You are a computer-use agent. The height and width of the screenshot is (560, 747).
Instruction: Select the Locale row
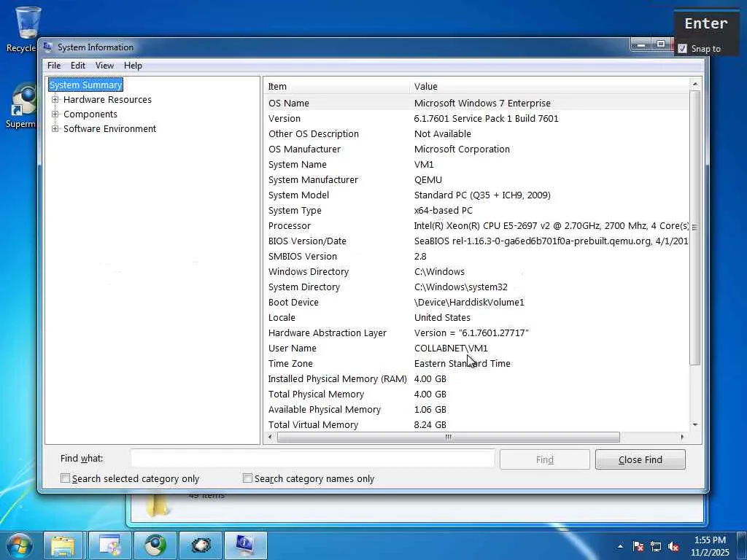click(x=476, y=317)
